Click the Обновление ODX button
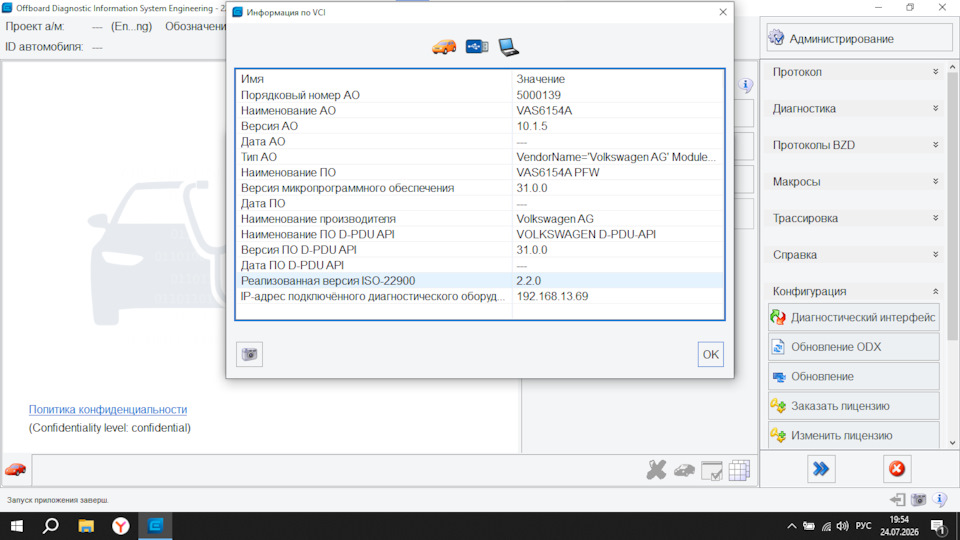This screenshot has height=540, width=960. (x=853, y=347)
